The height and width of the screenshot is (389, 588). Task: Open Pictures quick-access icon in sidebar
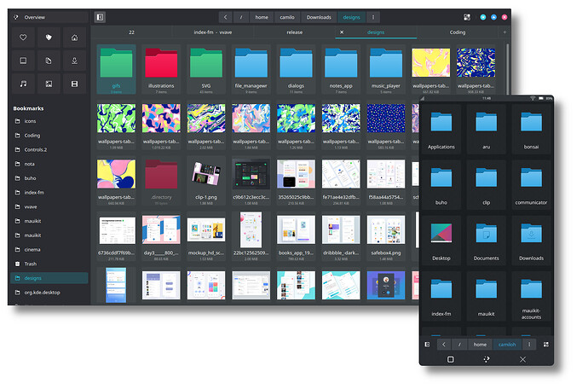[49, 84]
